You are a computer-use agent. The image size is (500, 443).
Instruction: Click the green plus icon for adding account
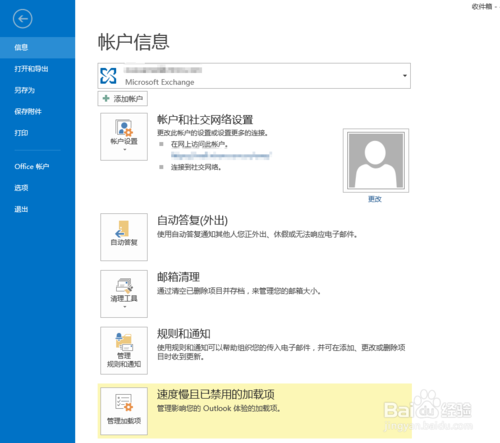(x=106, y=98)
